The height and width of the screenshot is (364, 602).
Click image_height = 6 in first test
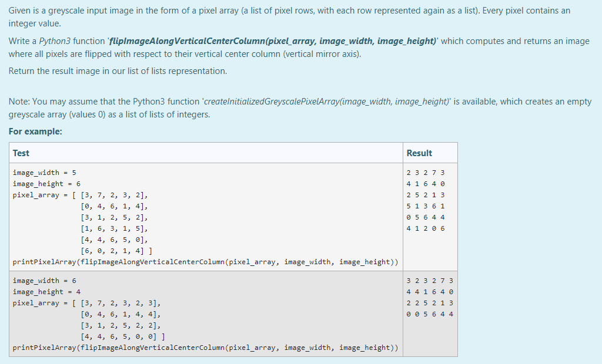click(x=46, y=183)
